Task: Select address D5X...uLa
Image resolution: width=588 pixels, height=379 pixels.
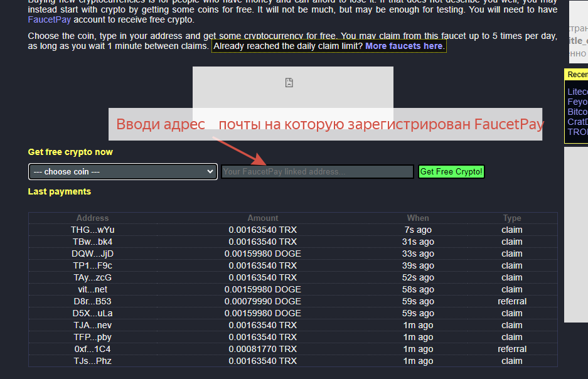Action: point(93,313)
